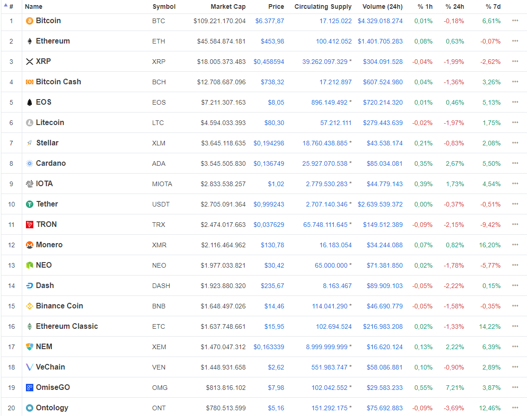Click the Ontology logo icon
Screen dimensions: 527x420
click(x=30, y=408)
